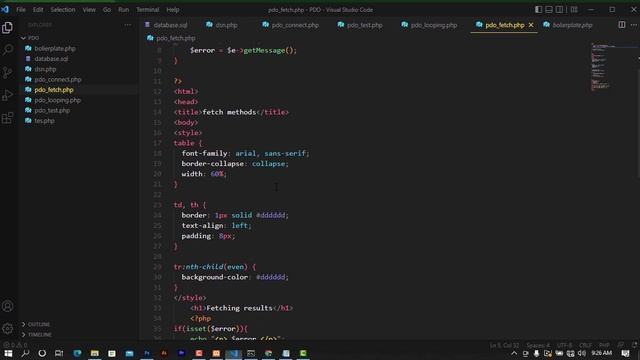Show hidden system tray icons
The image size is (640, 360).
514,353
